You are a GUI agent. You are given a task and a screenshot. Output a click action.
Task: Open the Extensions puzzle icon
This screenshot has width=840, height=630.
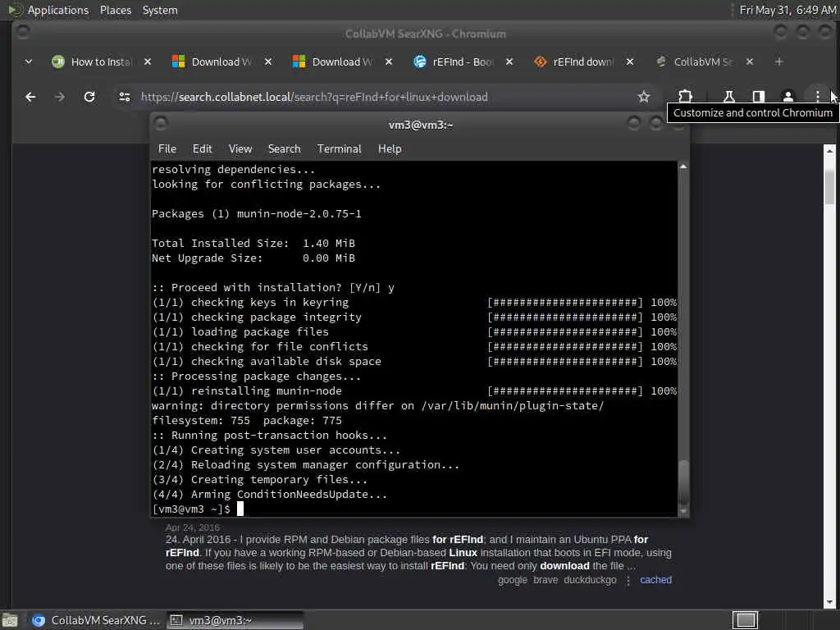[685, 97]
